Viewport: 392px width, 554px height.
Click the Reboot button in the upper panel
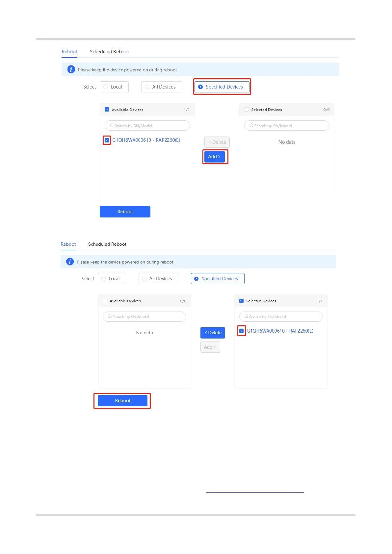pyautogui.click(x=125, y=212)
